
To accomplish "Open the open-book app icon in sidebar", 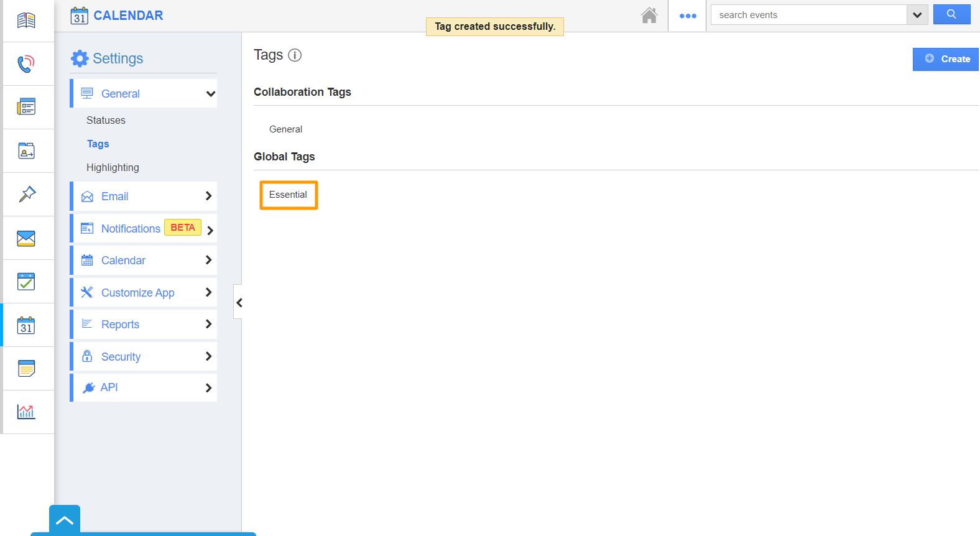I will [x=26, y=21].
